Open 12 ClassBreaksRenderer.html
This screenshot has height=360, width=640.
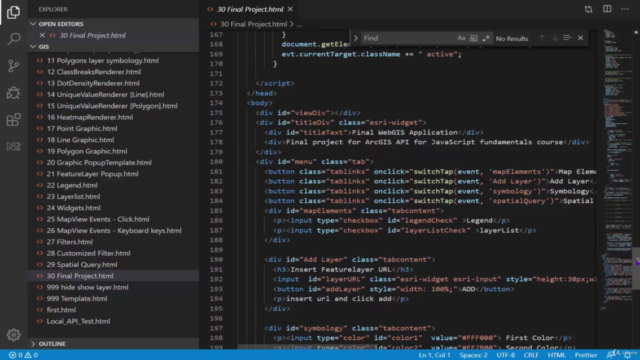[x=94, y=72]
